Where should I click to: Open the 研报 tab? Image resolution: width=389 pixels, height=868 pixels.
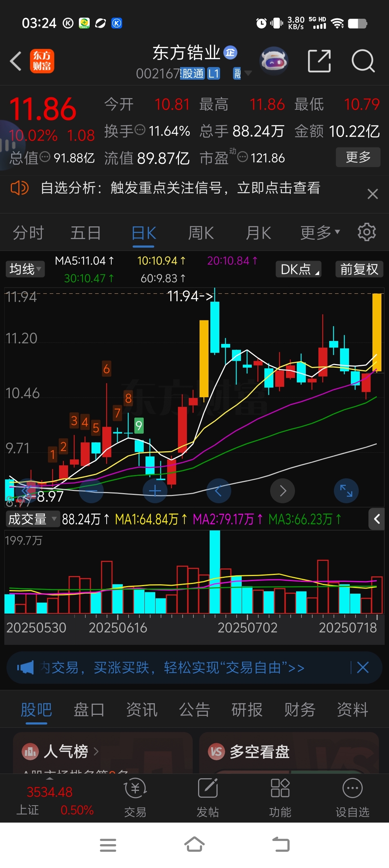(247, 710)
